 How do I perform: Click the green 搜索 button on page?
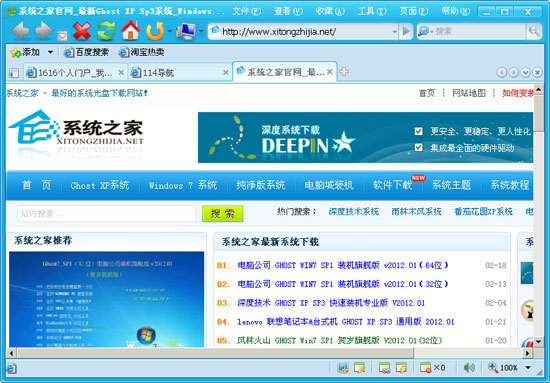point(222,214)
